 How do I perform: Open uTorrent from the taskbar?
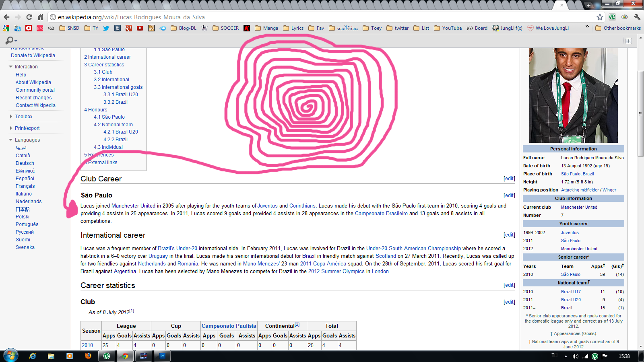(107, 356)
